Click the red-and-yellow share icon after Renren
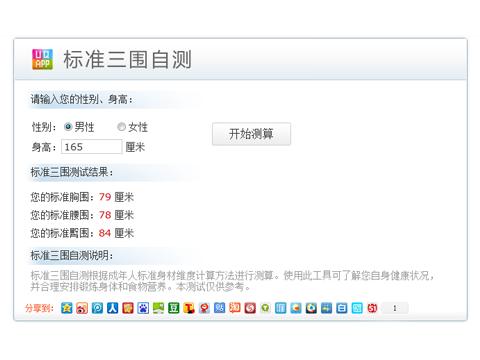The image size is (480, 360). tap(128, 308)
